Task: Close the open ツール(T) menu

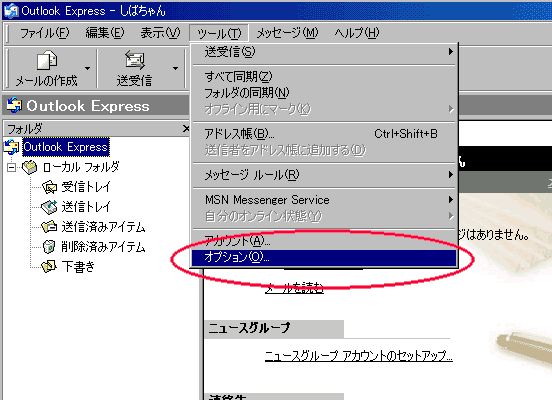Action: tap(219, 33)
